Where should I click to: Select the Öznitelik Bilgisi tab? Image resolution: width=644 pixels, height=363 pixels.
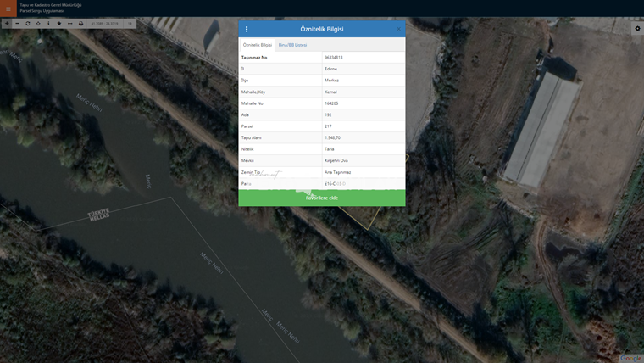coord(257,45)
